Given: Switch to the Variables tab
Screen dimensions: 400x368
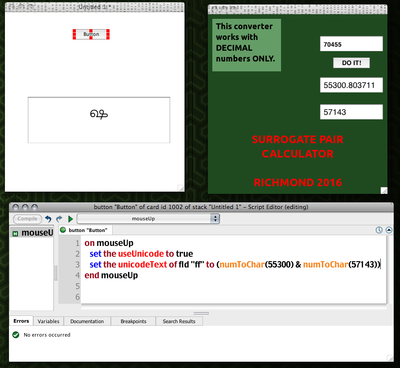Looking at the screenshot, I should pos(48,321).
